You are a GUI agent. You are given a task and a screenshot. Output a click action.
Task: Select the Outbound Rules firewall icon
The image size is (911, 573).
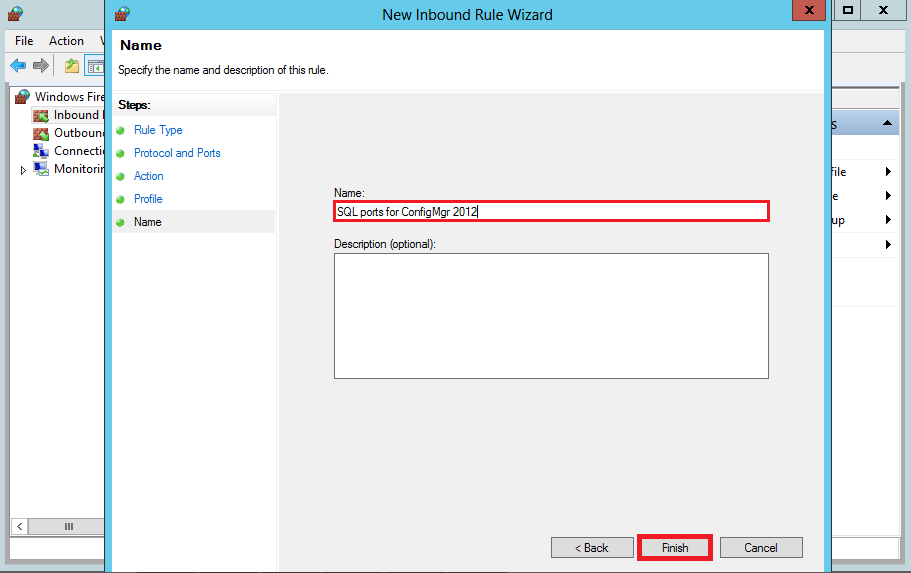[x=41, y=133]
